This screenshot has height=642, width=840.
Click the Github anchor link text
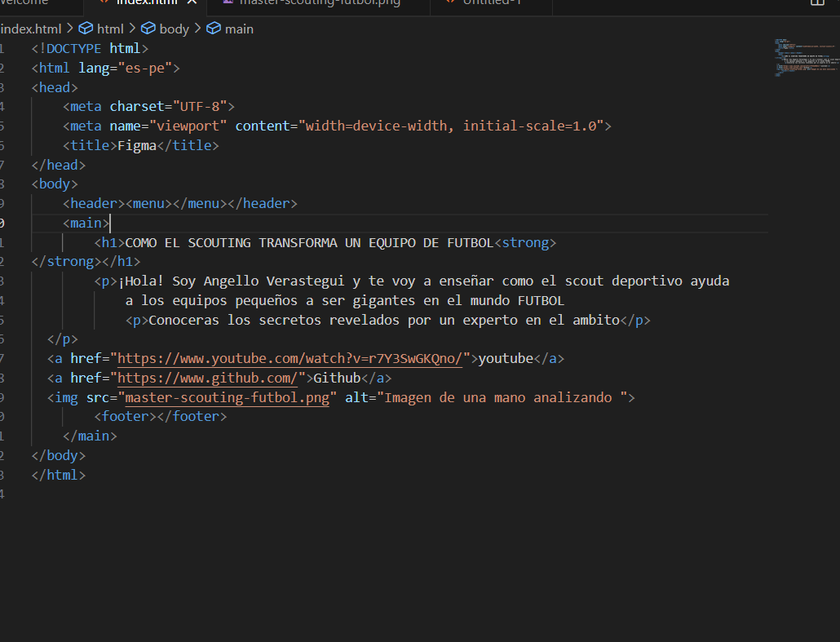point(337,379)
